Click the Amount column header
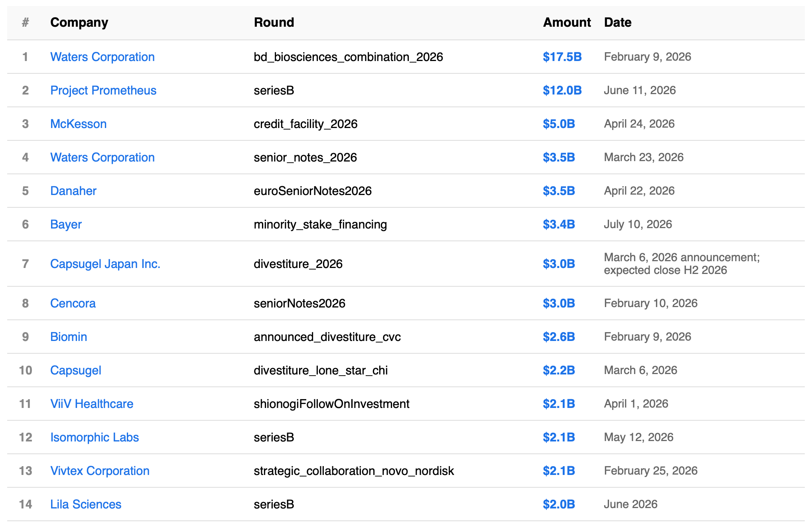812x524 pixels. click(x=567, y=22)
